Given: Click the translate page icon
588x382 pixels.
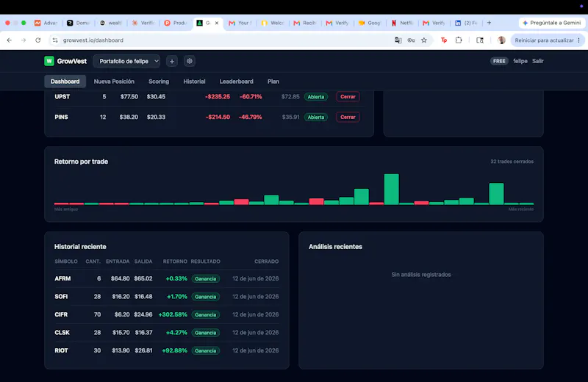Looking at the screenshot, I should point(398,40).
